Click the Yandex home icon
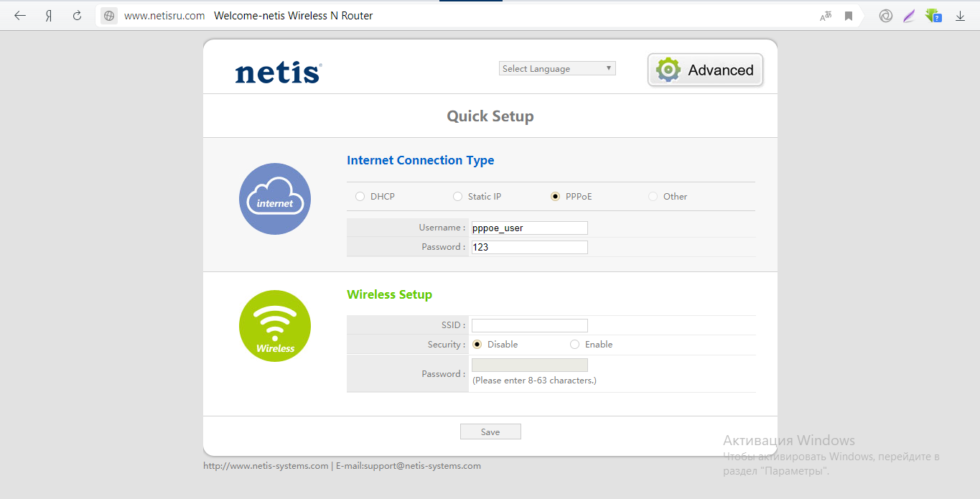 [x=49, y=16]
